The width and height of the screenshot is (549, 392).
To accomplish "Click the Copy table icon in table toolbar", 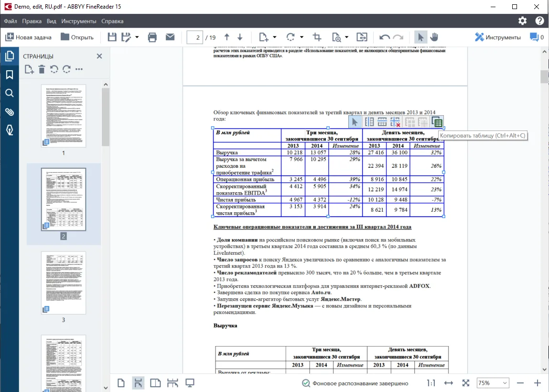I will click(437, 122).
